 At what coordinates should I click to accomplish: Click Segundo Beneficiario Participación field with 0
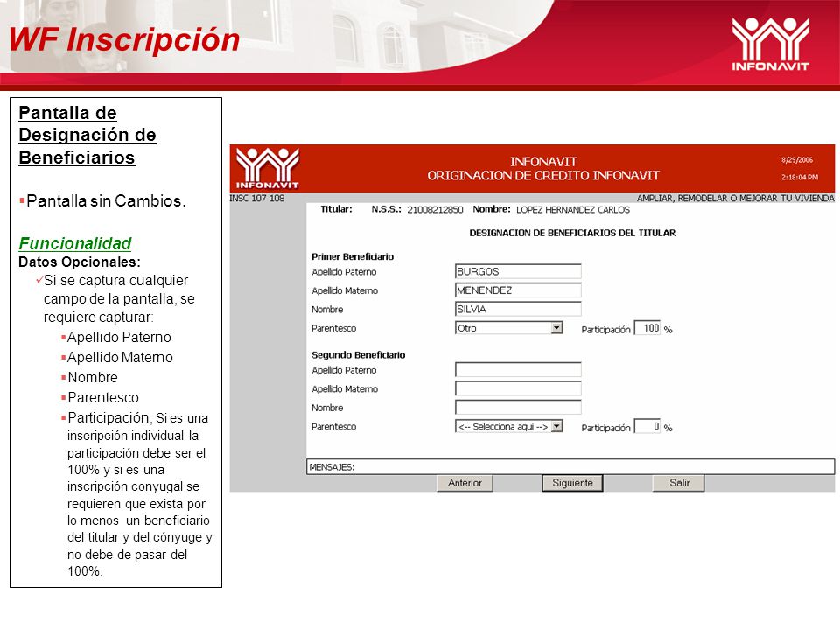647,426
